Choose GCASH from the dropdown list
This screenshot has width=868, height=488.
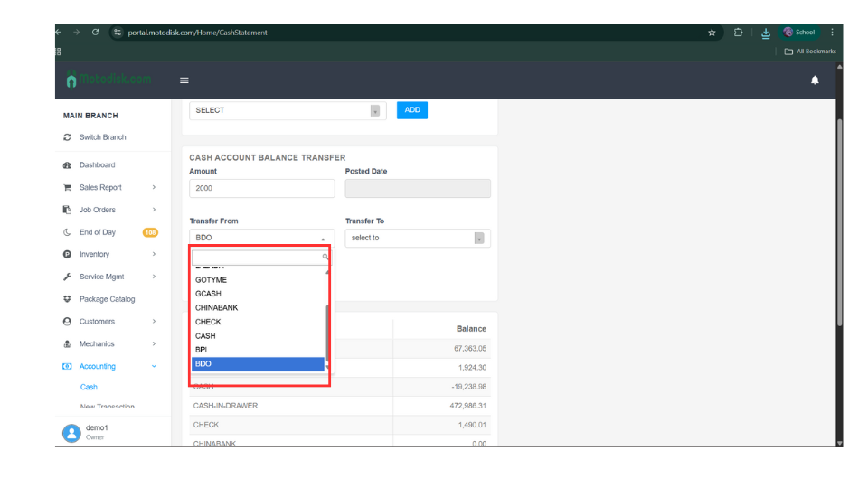(x=208, y=294)
